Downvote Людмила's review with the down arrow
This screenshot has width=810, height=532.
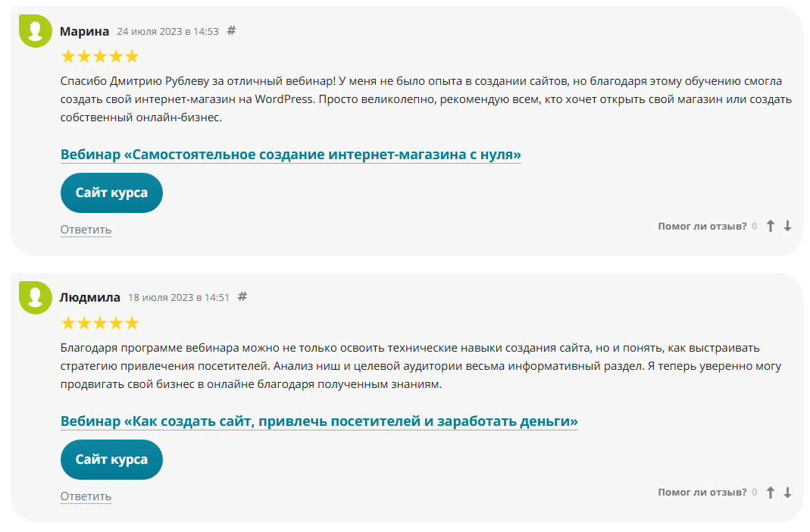pos(789,492)
